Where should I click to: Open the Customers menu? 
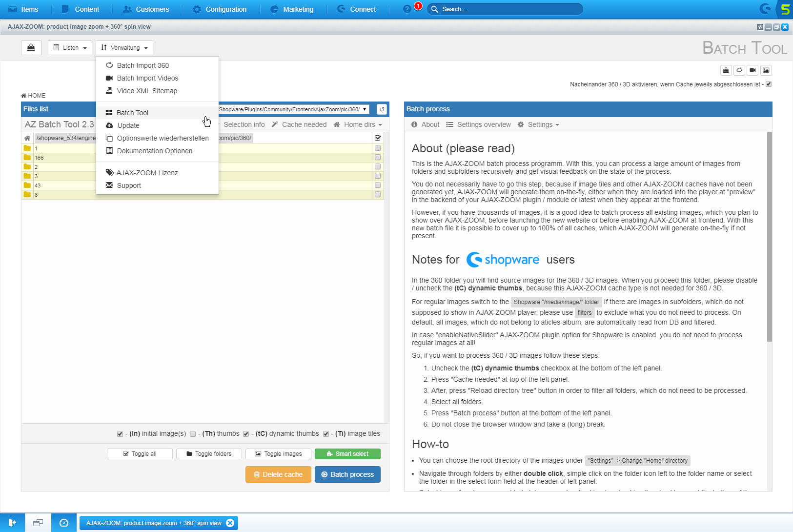146,9
